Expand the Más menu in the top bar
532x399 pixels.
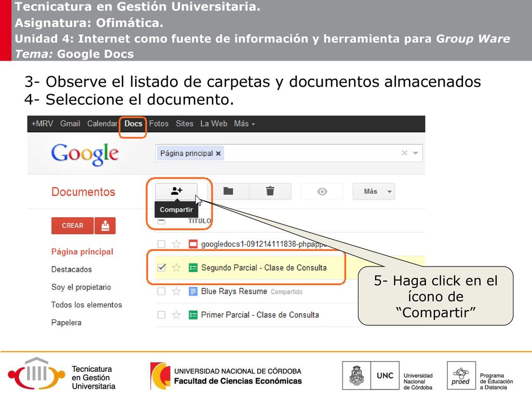click(244, 124)
